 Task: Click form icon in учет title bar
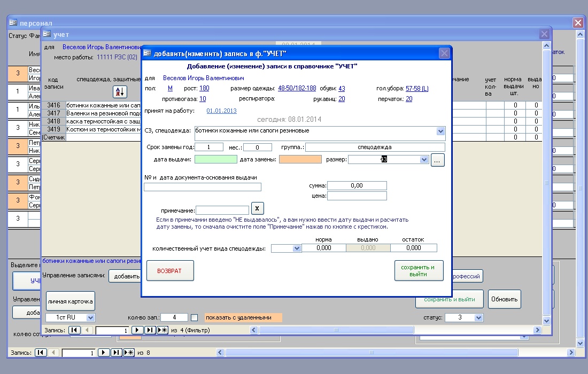(x=47, y=34)
